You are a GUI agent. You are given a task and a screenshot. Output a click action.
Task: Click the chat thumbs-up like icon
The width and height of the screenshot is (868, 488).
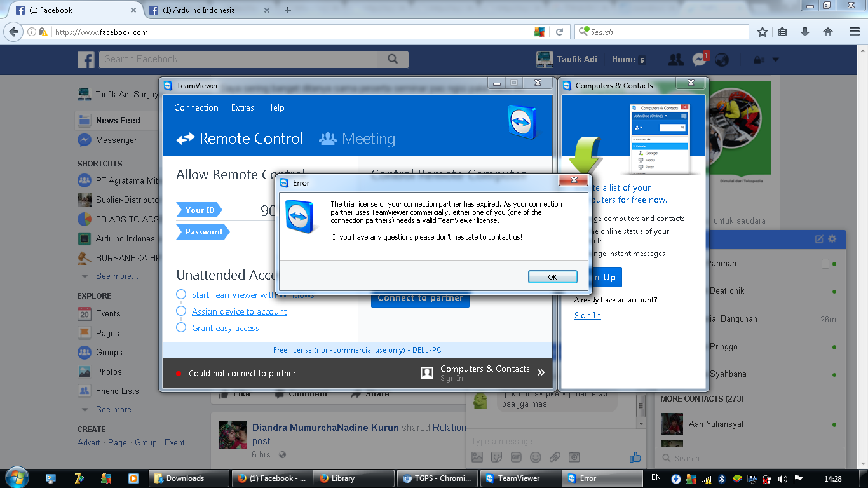coord(635,457)
